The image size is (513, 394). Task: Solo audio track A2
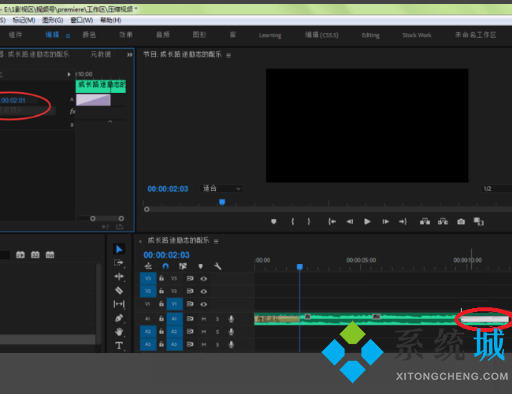tap(217, 332)
